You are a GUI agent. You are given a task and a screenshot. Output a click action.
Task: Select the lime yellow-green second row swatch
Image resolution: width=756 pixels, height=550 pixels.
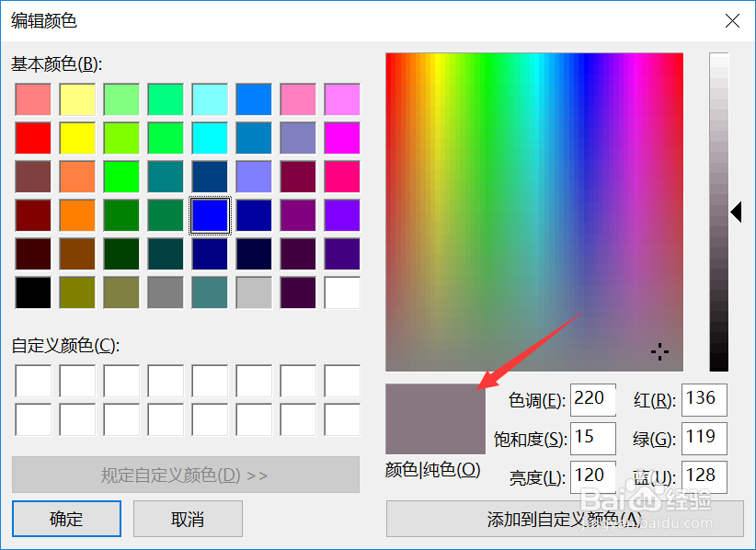[x=121, y=138]
